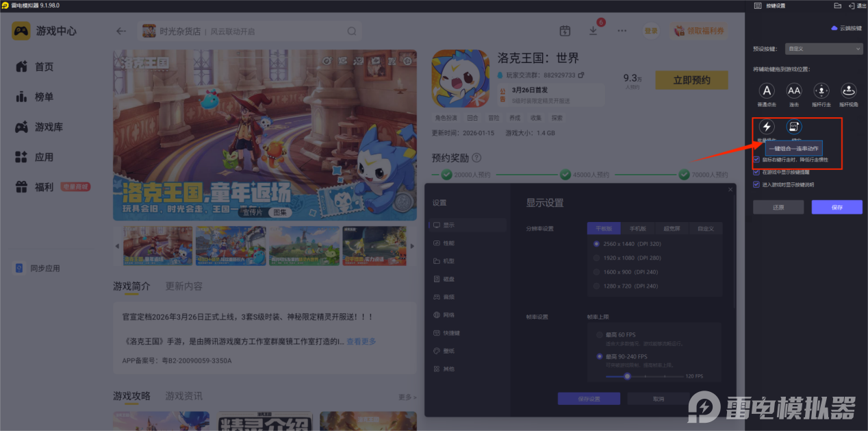Image resolution: width=868 pixels, height=431 pixels.
Task: Go back with the arrow beside search
Action: click(x=121, y=31)
